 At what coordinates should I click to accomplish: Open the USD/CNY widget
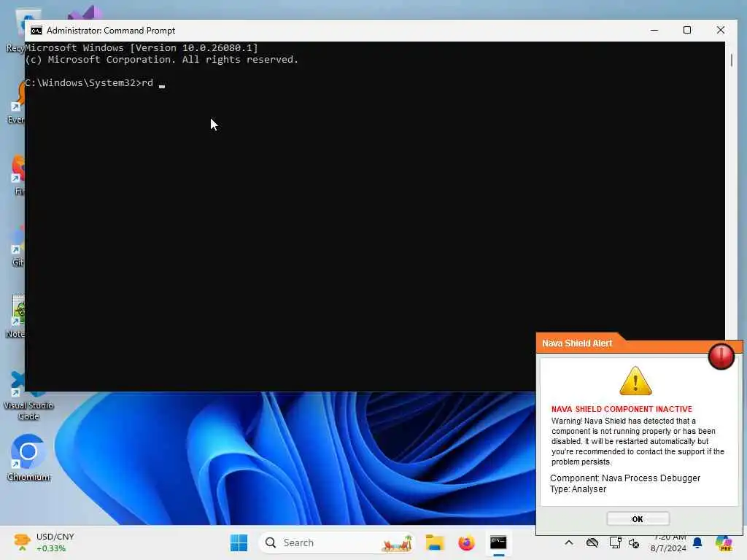44,542
